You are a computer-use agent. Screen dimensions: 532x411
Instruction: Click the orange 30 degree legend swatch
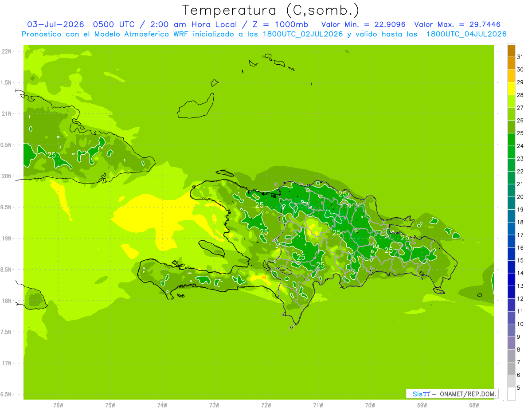point(511,63)
